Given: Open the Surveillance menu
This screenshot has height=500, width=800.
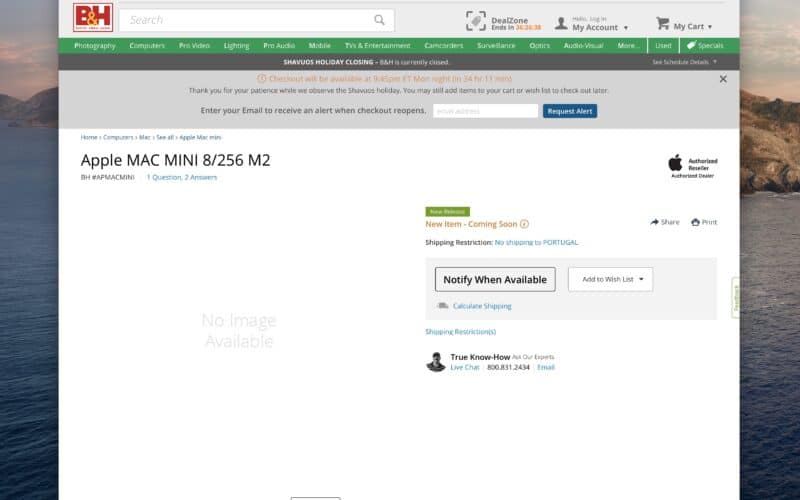Looking at the screenshot, I should (496, 45).
